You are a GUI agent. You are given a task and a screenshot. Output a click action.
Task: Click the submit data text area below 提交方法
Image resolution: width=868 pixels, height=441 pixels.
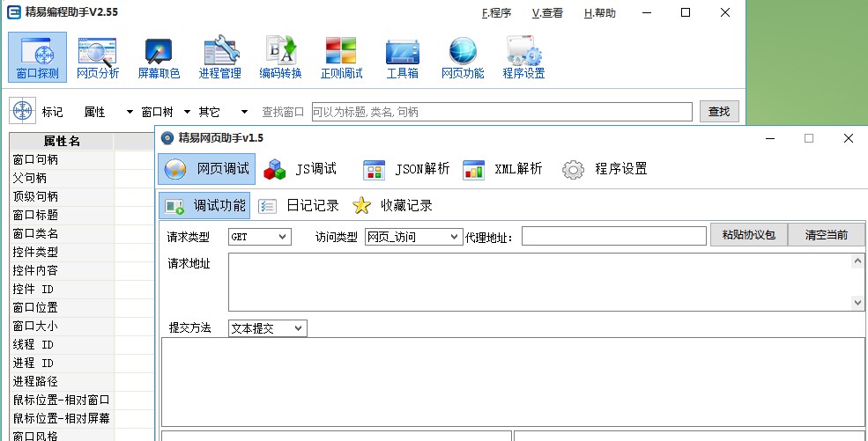click(x=513, y=382)
